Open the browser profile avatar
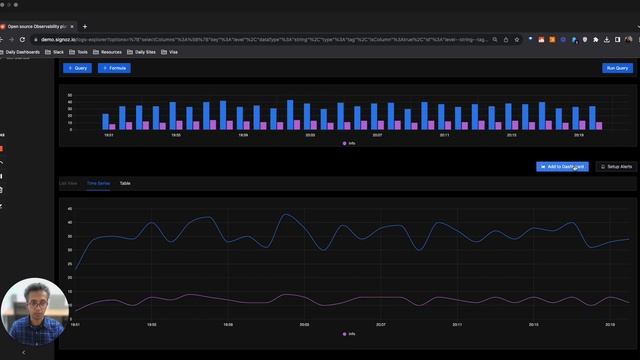640x360 pixels. (629, 40)
